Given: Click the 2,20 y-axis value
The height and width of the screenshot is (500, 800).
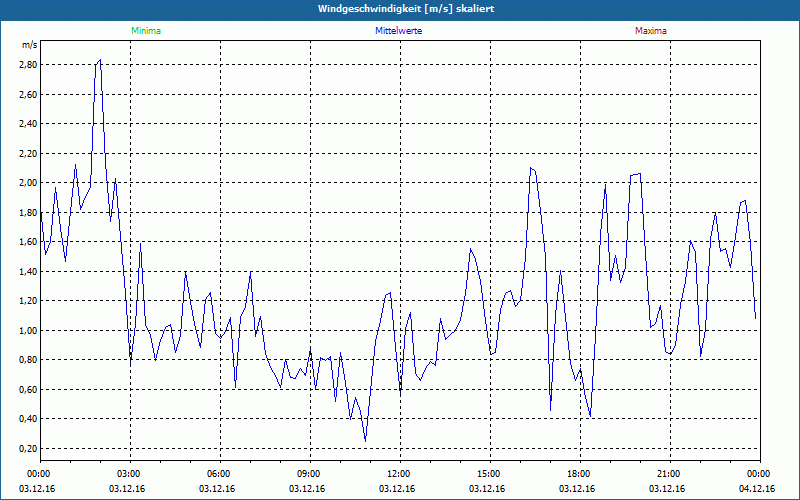Looking at the screenshot, I should (29, 154).
